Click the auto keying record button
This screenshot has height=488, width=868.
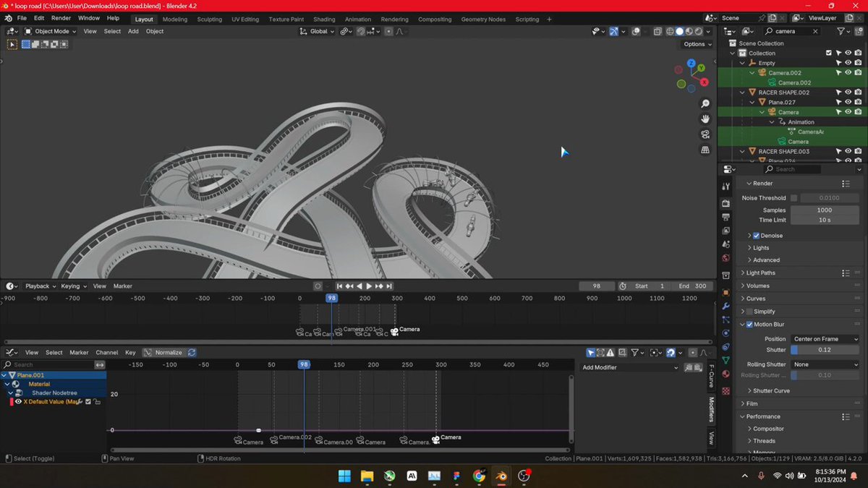(x=318, y=286)
